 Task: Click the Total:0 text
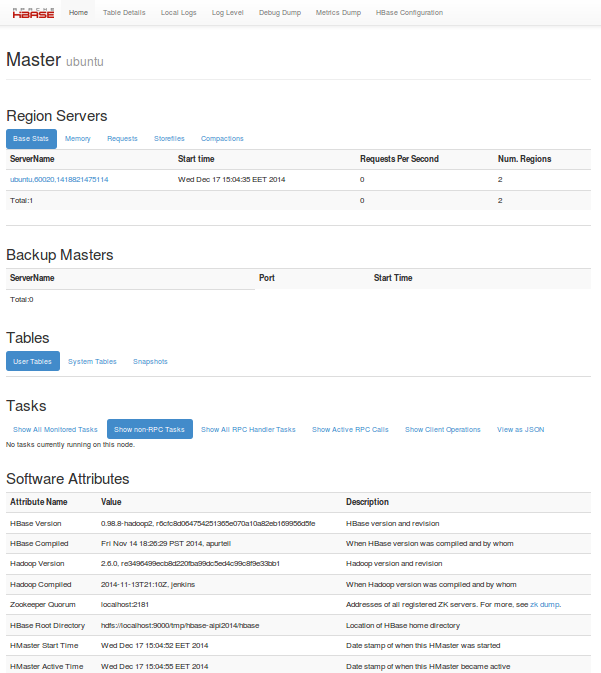coord(21,299)
